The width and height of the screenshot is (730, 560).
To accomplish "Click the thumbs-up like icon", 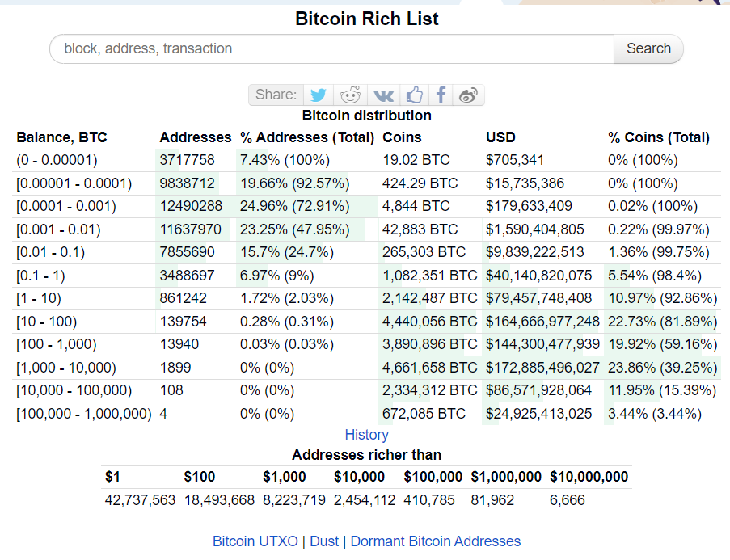I will [415, 95].
